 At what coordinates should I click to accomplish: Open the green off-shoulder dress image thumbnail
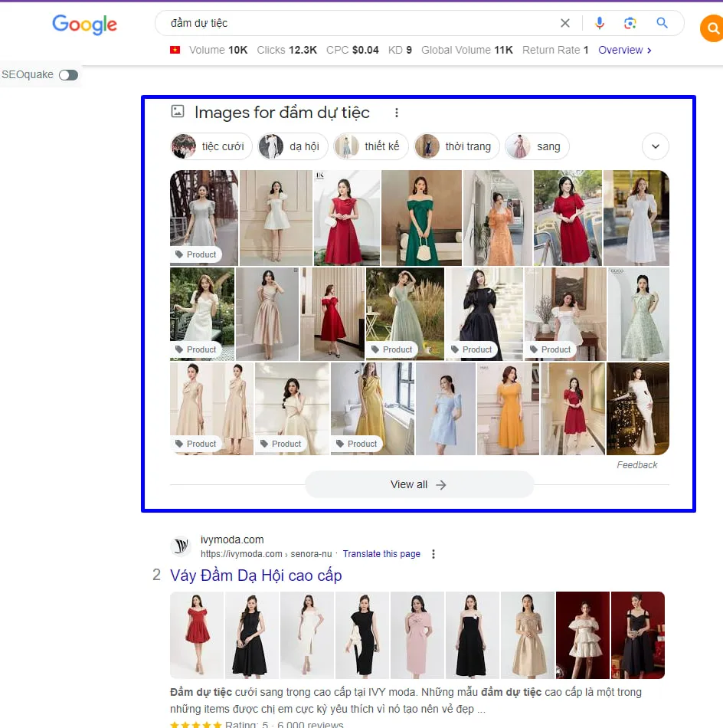pos(421,218)
